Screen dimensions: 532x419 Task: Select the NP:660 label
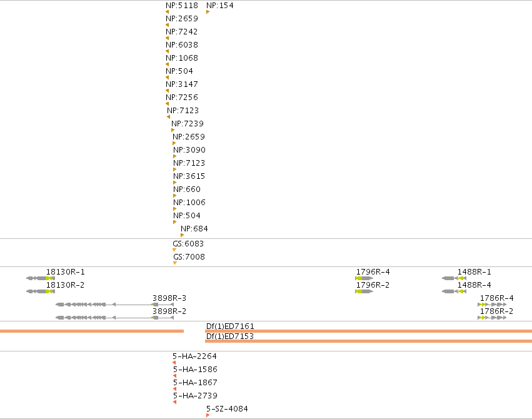(x=187, y=189)
